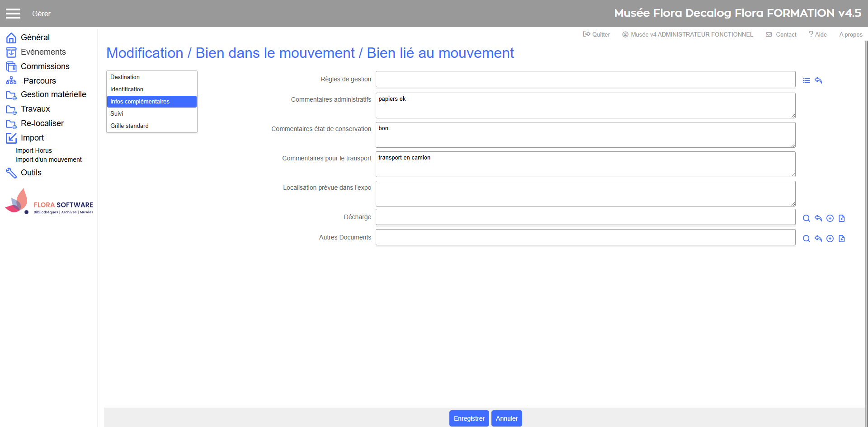868x427 pixels.
Task: Click the plus circle icon for Décharge
Action: click(830, 218)
